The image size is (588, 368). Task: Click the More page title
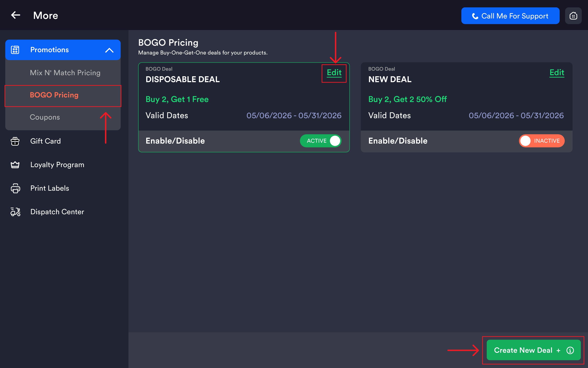46,16
